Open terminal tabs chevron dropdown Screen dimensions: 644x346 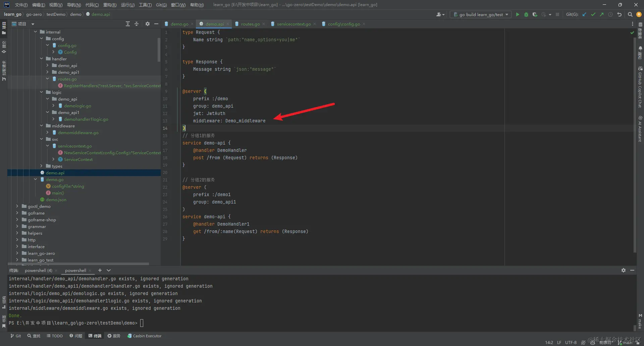[x=109, y=270]
